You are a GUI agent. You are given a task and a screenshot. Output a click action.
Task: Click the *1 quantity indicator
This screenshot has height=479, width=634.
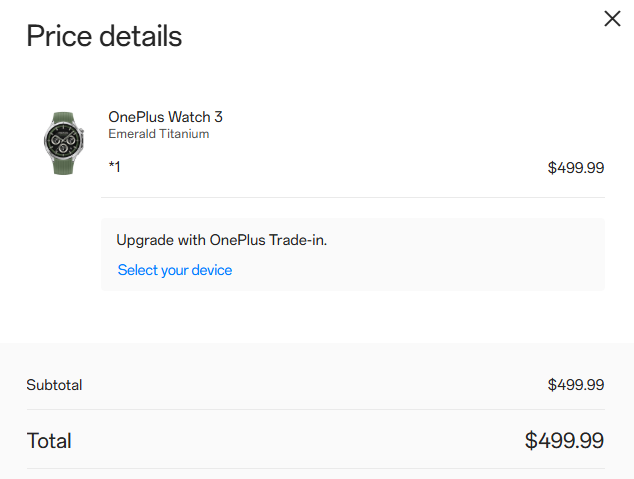click(114, 167)
